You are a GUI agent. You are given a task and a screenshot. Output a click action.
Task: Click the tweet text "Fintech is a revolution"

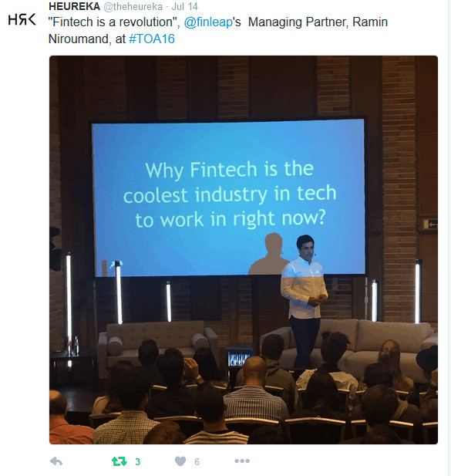point(113,22)
